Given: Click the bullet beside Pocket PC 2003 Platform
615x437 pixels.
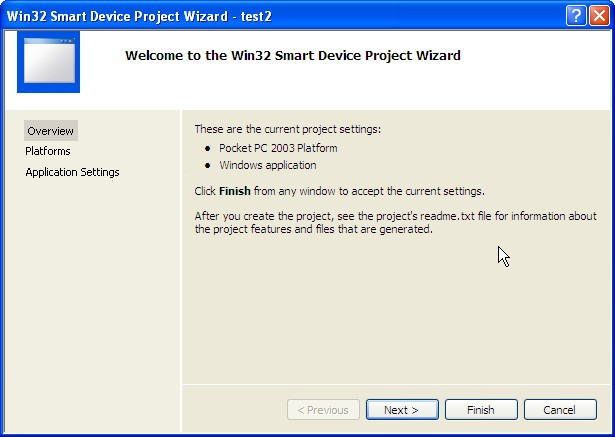Looking at the screenshot, I should tap(207, 148).
